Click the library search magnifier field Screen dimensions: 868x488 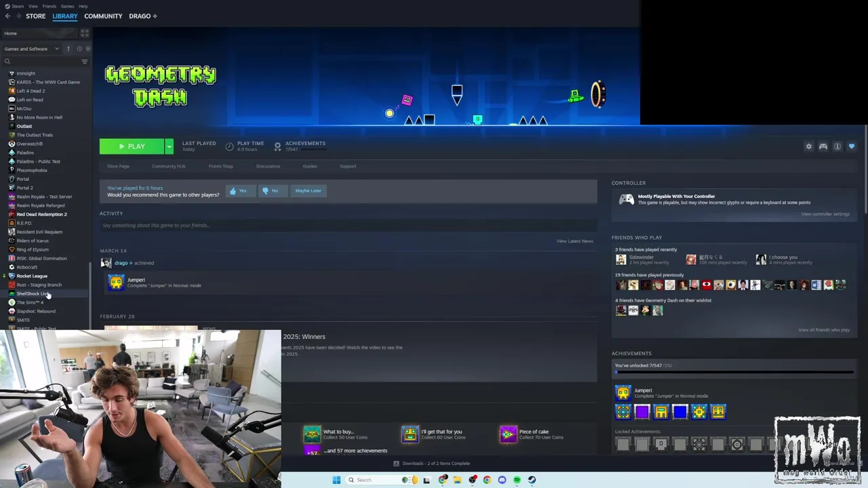[x=41, y=62]
